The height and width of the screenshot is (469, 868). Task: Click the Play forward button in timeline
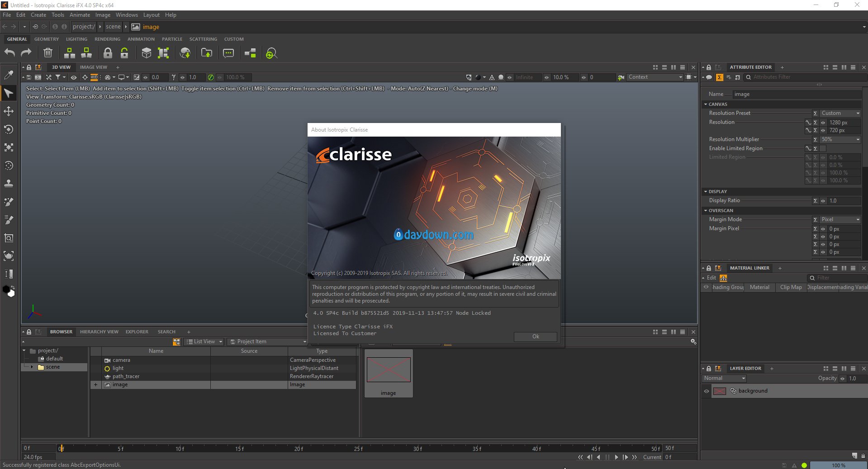(617, 457)
